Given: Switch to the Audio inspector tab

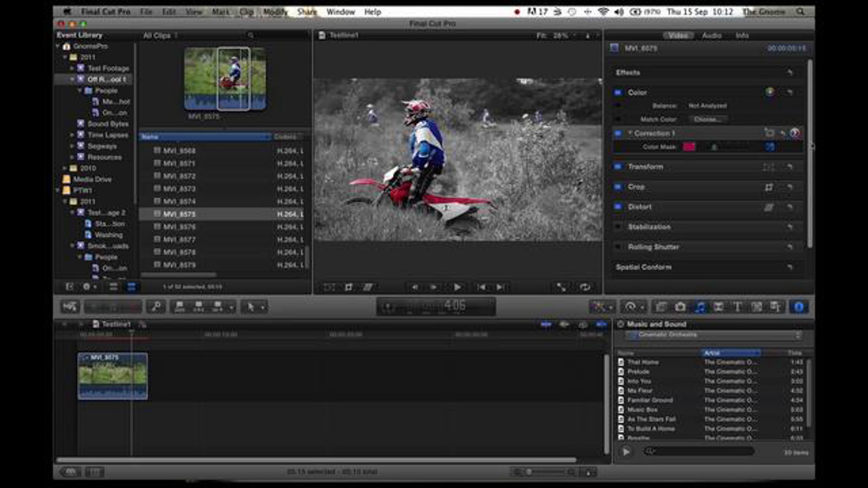Looking at the screenshot, I should (711, 35).
